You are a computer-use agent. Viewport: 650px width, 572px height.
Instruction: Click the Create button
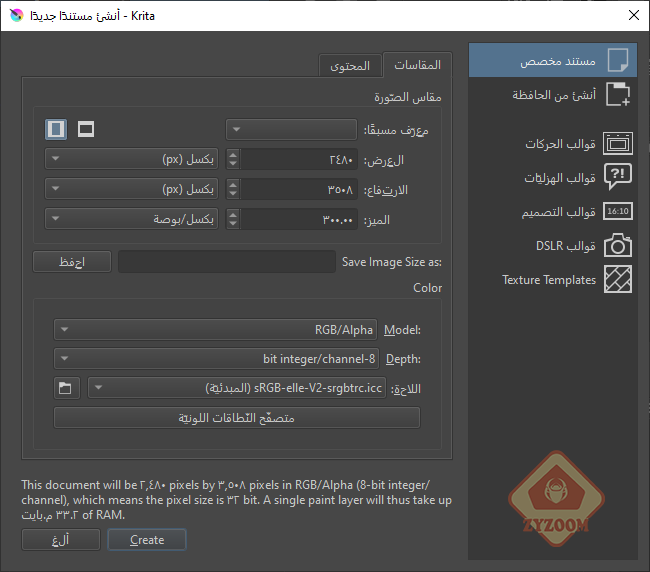[147, 540]
